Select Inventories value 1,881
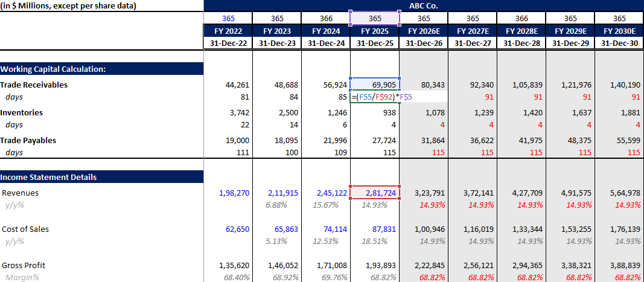 (x=631, y=113)
